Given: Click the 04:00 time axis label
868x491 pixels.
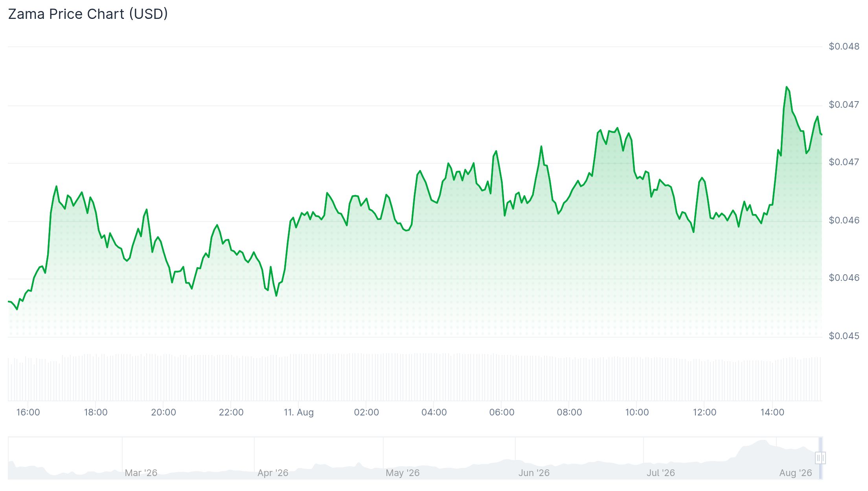Looking at the screenshot, I should pos(434,412).
